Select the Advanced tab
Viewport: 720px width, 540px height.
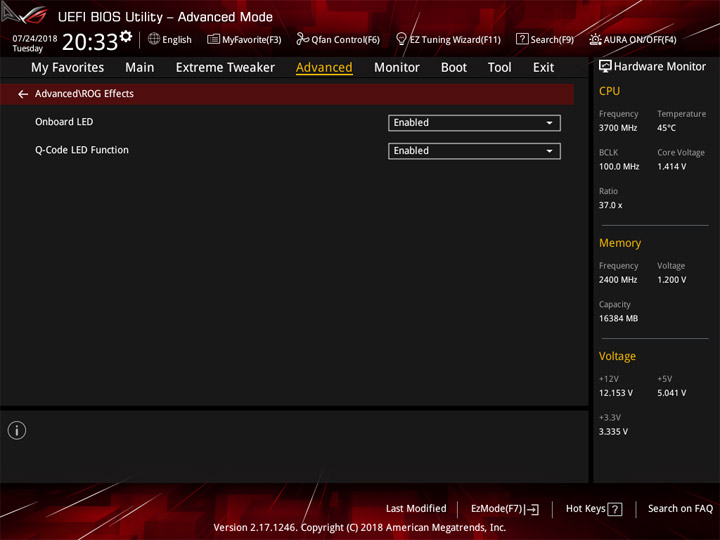(x=324, y=68)
